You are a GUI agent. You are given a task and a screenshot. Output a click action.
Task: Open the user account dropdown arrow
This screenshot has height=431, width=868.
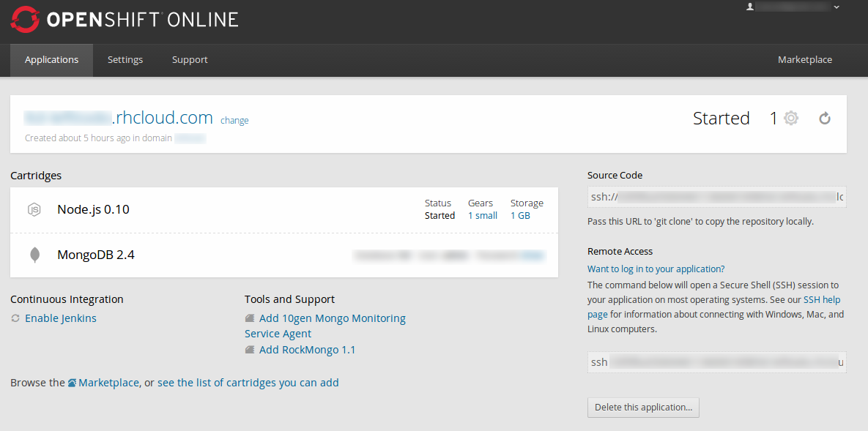837,7
